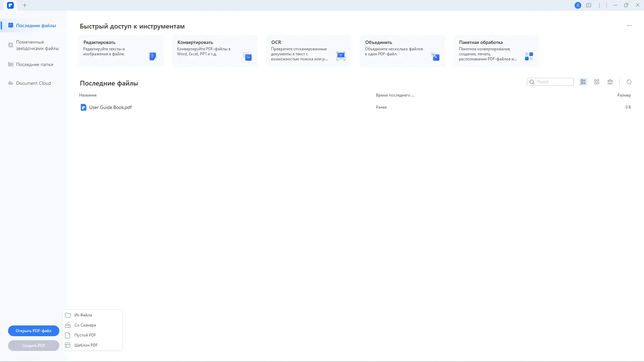Open the OCR tool card
The width and height of the screenshot is (644, 362).
point(309,51)
